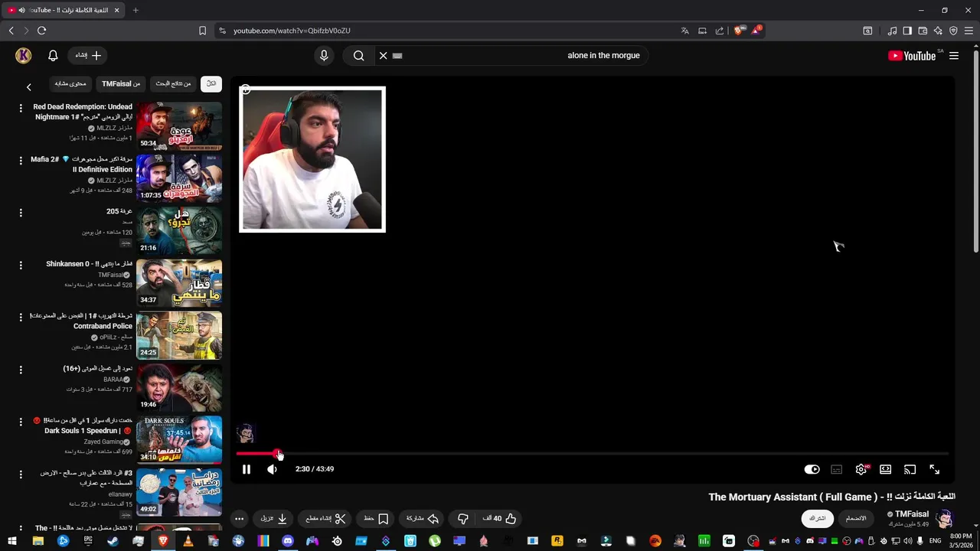Click the Mafia 2# Definitive Edition title

click(81, 164)
